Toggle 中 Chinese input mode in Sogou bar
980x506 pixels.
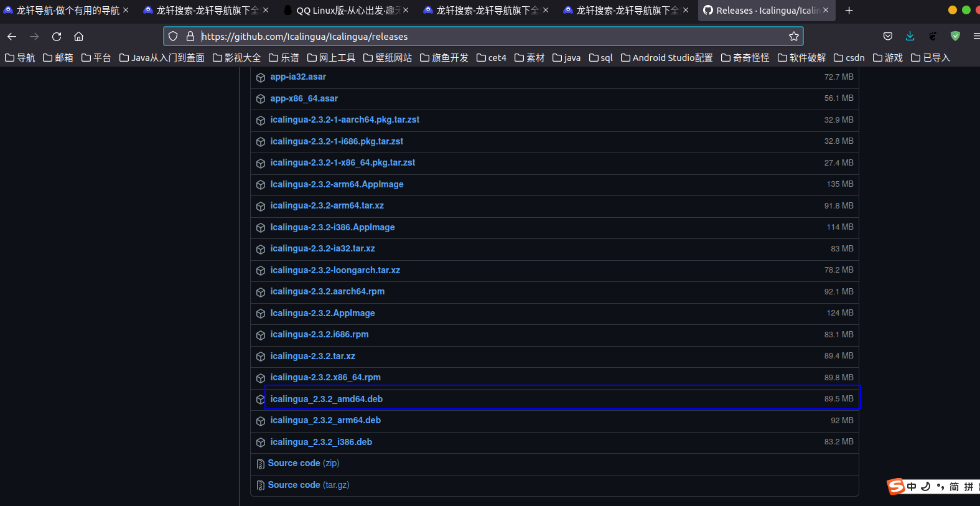(912, 487)
